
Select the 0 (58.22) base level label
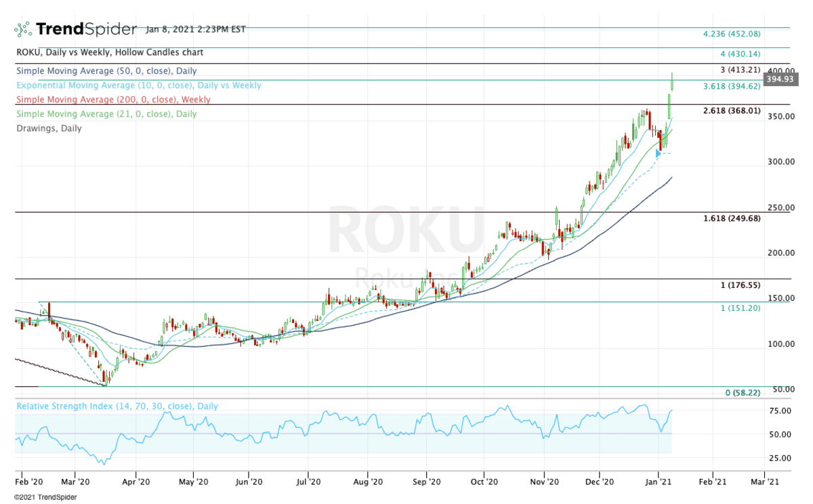pos(743,393)
